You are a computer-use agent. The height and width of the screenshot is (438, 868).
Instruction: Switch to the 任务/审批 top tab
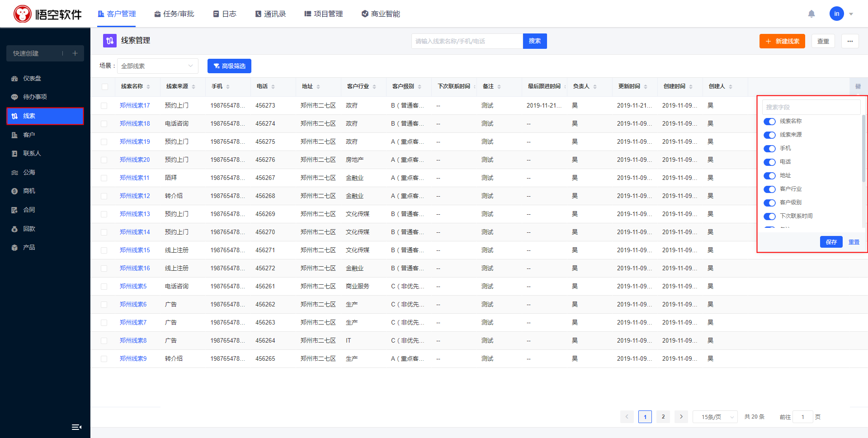coord(174,14)
